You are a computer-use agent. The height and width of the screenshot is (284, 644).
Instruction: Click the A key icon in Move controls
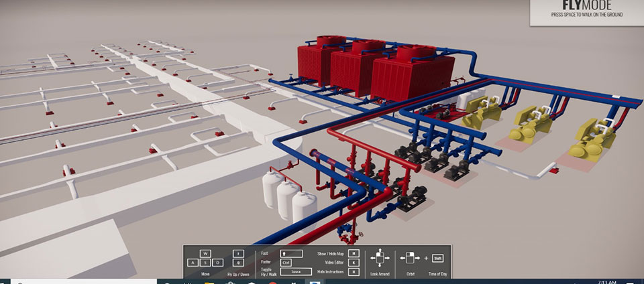click(193, 263)
